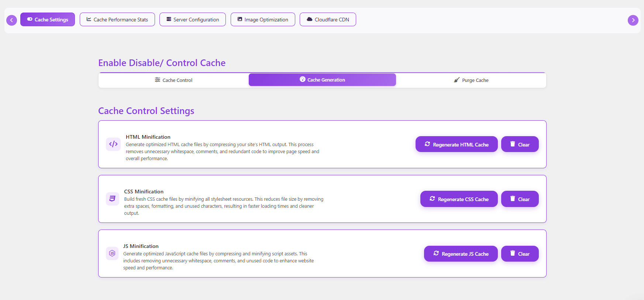Screen dimensions: 644x300
Task: Switch to the Purge Cache sub-tab
Action: pyautogui.click(x=471, y=80)
